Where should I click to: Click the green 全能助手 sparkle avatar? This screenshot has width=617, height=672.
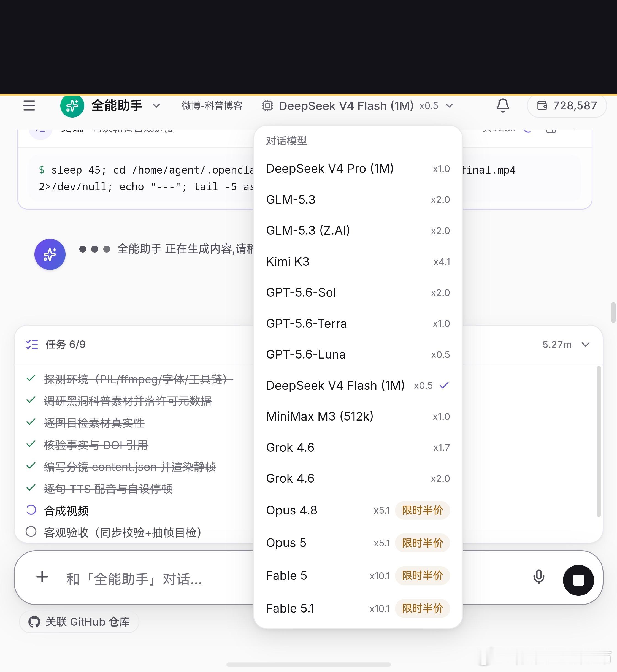click(72, 105)
